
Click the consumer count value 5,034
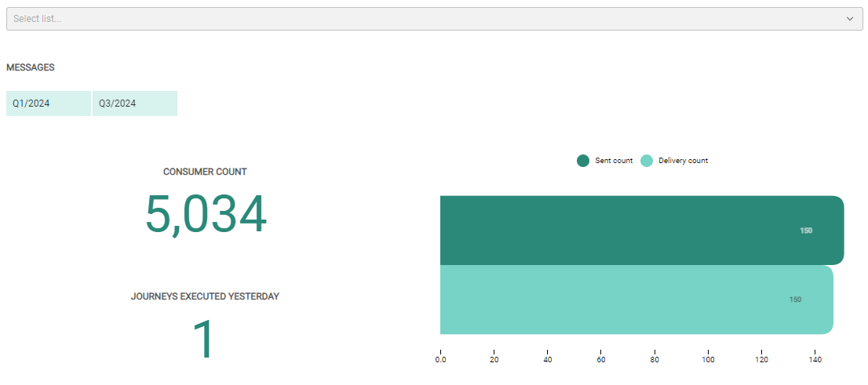[206, 215]
